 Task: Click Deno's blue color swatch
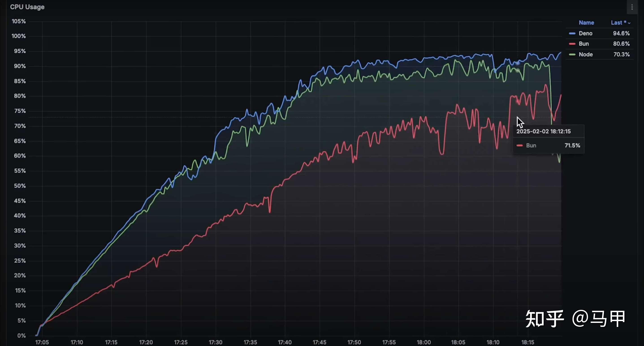pyautogui.click(x=572, y=33)
